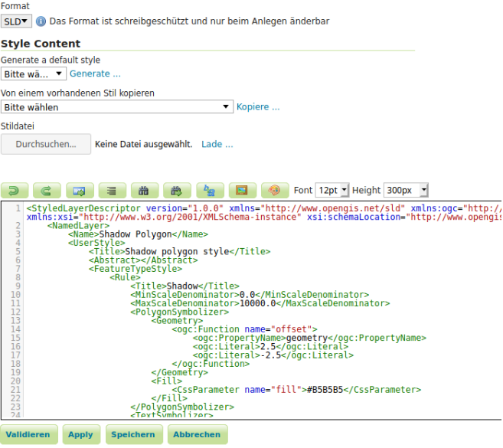Click the redo icon in editor toolbar
This screenshot has width=503, height=448.
[x=47, y=190]
